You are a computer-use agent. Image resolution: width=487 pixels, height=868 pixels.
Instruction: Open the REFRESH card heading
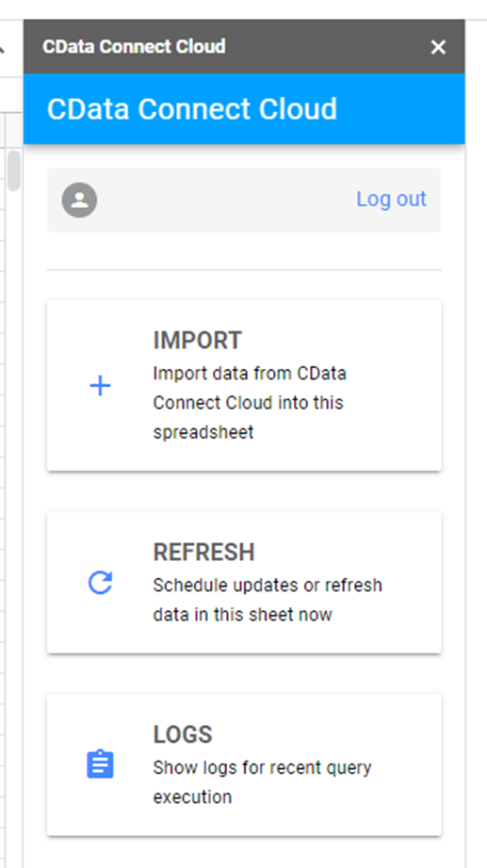click(x=203, y=552)
